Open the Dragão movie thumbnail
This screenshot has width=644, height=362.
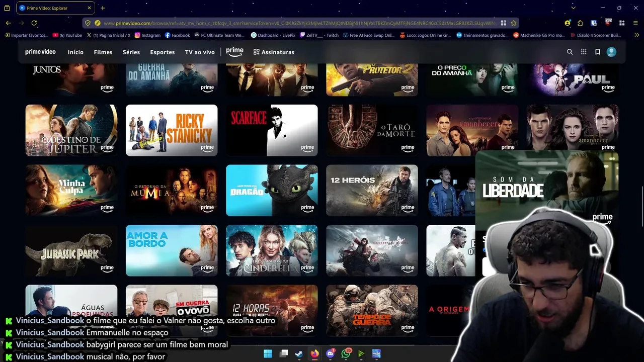tap(272, 191)
